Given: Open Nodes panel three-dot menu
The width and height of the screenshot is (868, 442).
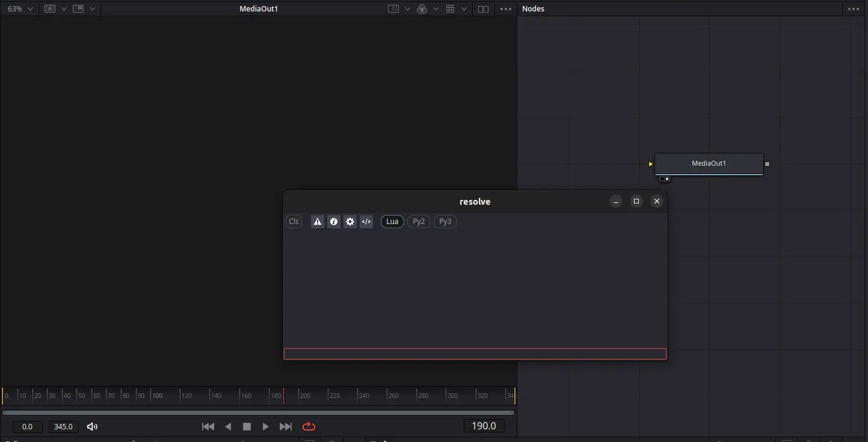Looking at the screenshot, I should click(x=854, y=9).
